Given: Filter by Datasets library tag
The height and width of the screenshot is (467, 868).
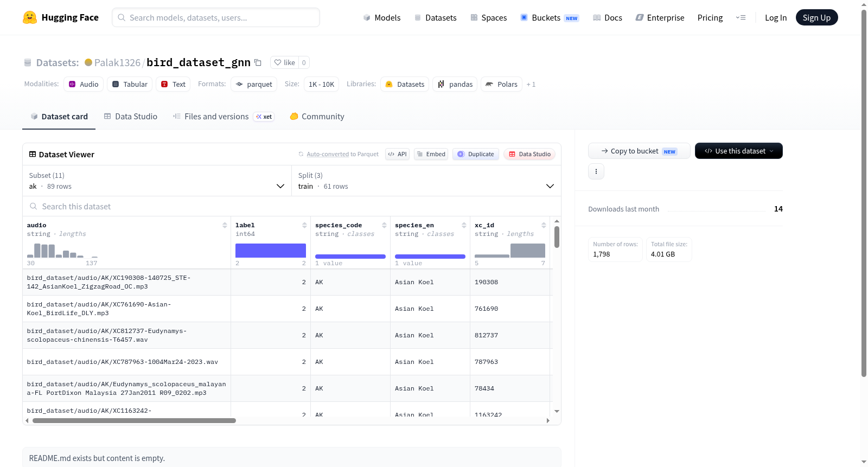Looking at the screenshot, I should (405, 84).
